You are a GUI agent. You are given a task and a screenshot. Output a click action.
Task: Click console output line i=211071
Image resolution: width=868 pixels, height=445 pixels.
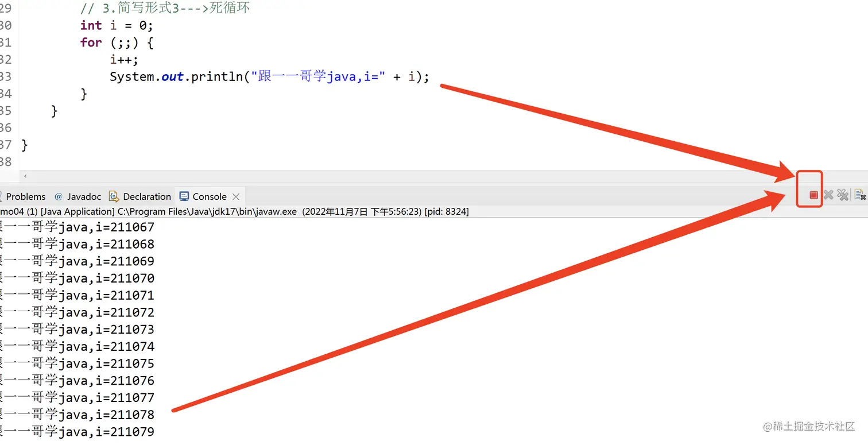click(77, 296)
